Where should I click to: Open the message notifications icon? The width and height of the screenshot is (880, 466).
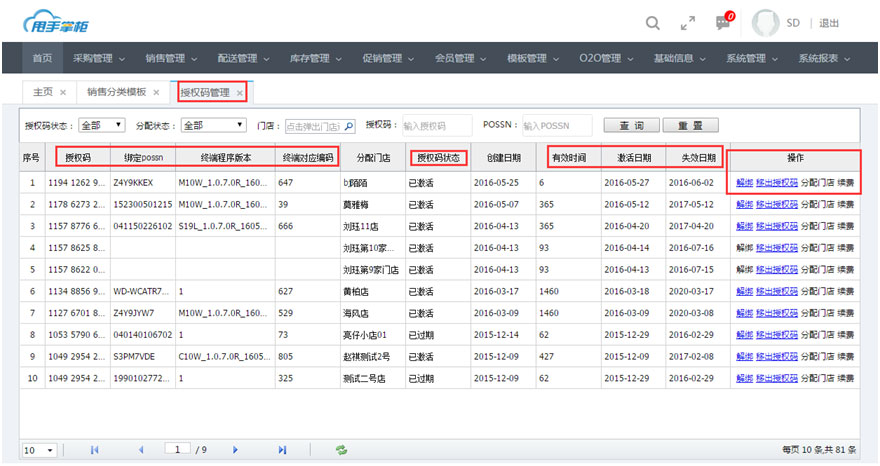pos(725,22)
